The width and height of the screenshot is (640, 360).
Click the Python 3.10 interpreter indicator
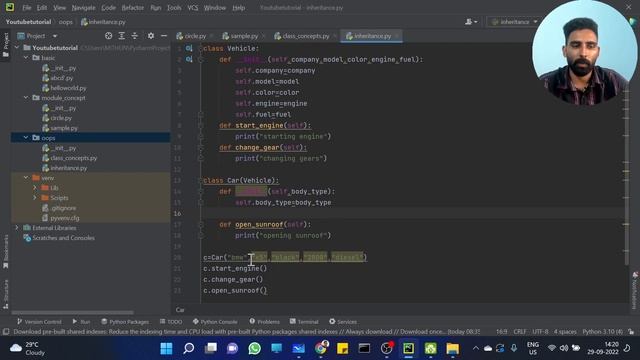[602, 332]
